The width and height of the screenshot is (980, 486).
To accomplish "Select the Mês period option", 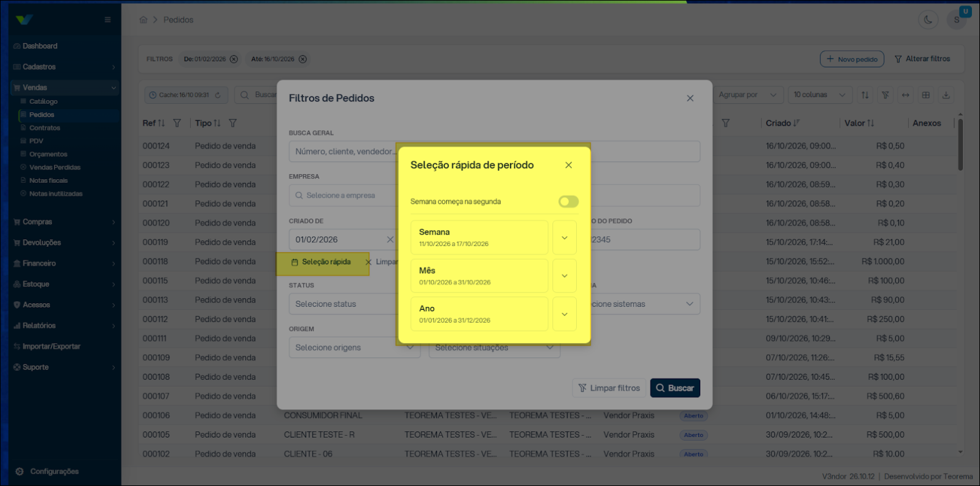I will (x=479, y=276).
